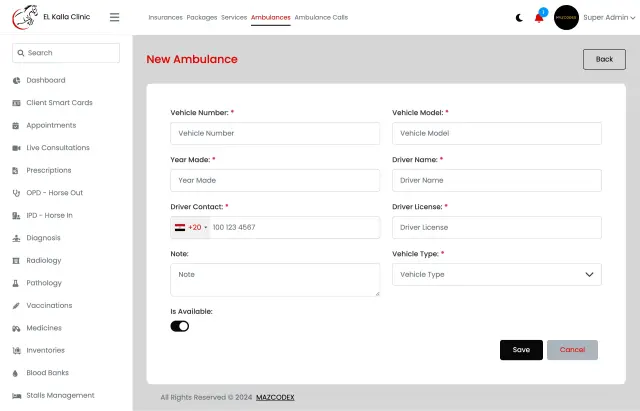Image resolution: width=640 pixels, height=411 pixels.
Task: Click the MAZCODEX profile avatar
Action: click(566, 18)
